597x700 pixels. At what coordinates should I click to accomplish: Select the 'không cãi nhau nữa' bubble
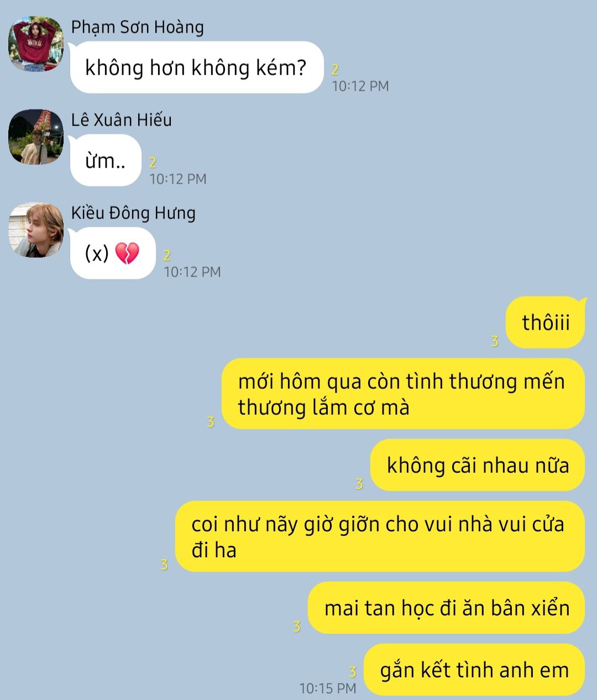tap(478, 465)
